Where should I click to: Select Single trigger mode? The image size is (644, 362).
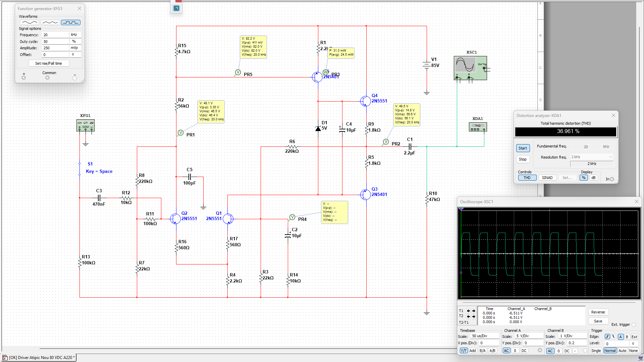596,351
